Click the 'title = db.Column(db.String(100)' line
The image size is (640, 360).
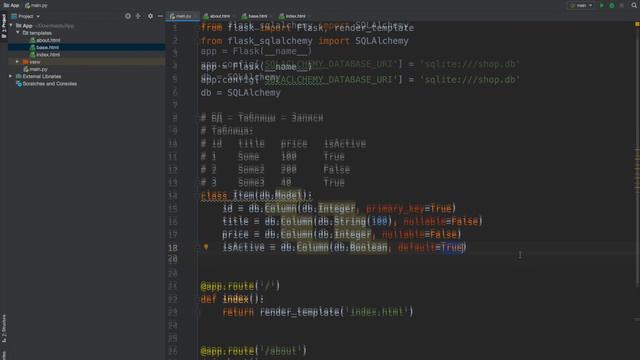pyautogui.click(x=353, y=221)
